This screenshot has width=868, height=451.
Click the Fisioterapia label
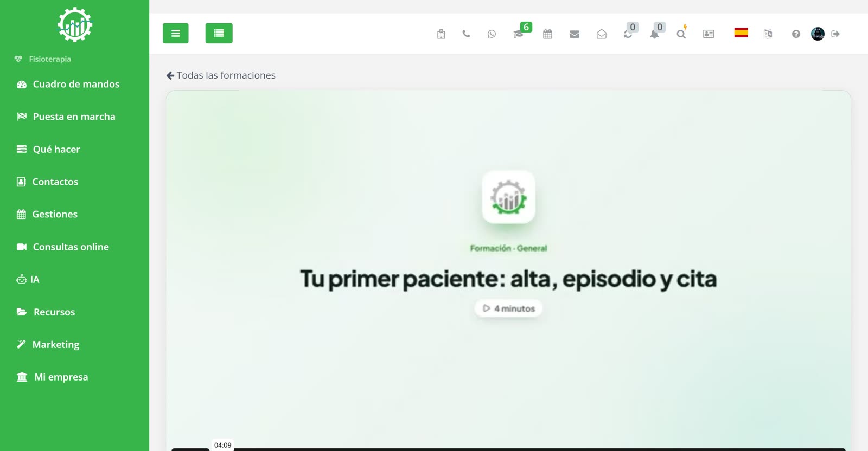click(50, 59)
